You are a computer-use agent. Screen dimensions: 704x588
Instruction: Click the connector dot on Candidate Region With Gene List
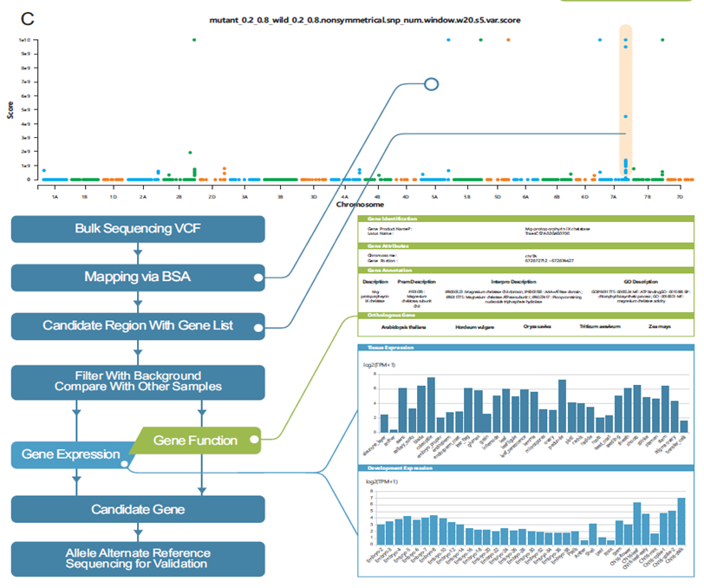(x=257, y=326)
